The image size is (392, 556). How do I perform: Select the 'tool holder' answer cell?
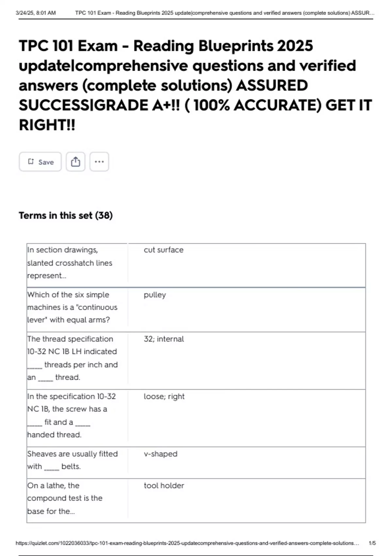(247, 501)
